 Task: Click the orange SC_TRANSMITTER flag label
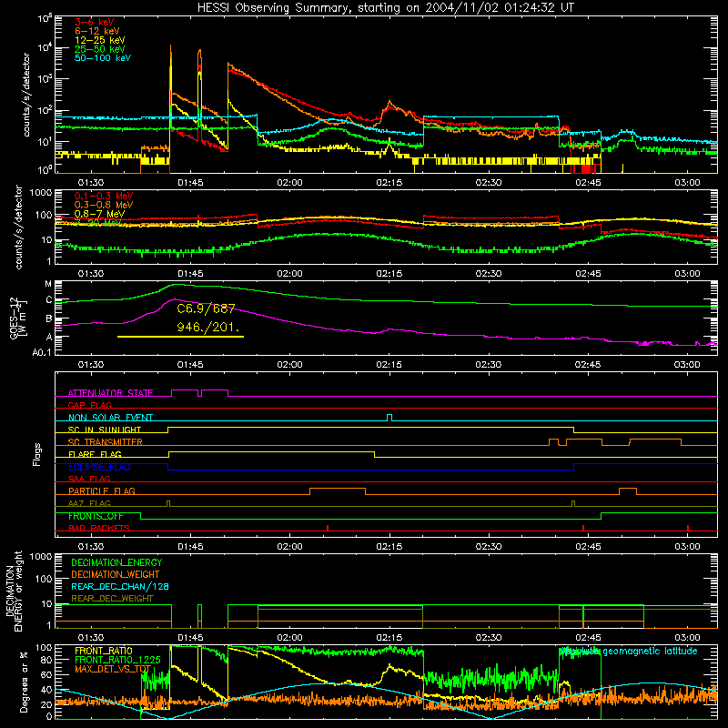(x=106, y=442)
